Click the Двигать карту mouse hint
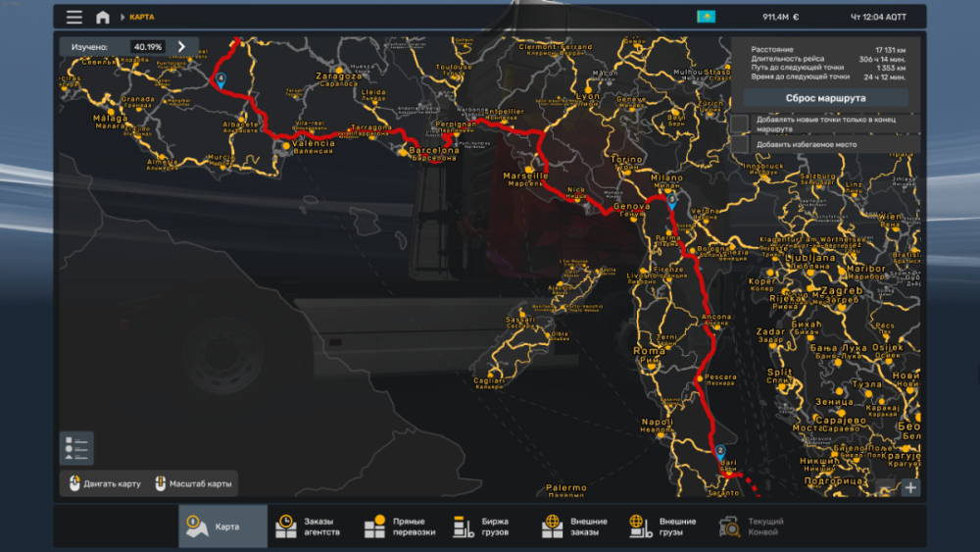The width and height of the screenshot is (980, 552). [105, 484]
